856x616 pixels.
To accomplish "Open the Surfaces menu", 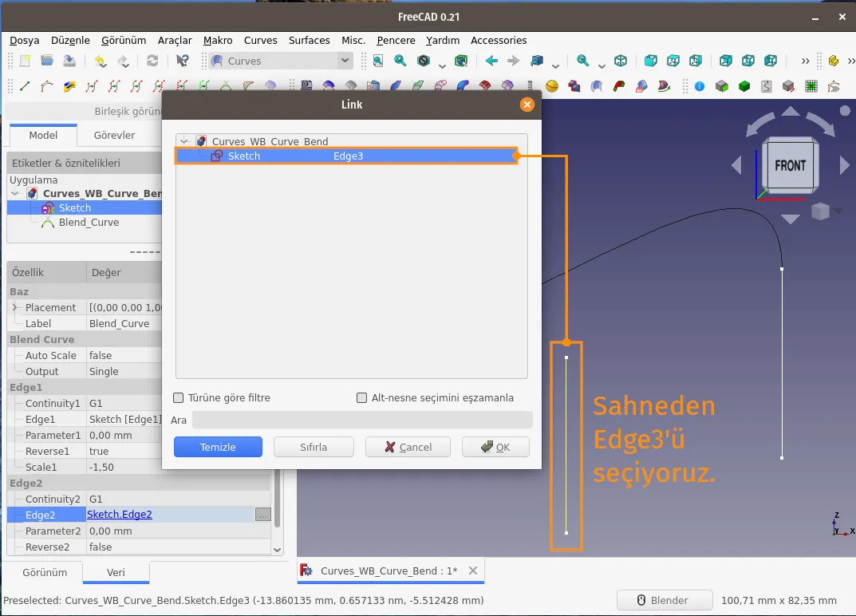I will (x=309, y=41).
